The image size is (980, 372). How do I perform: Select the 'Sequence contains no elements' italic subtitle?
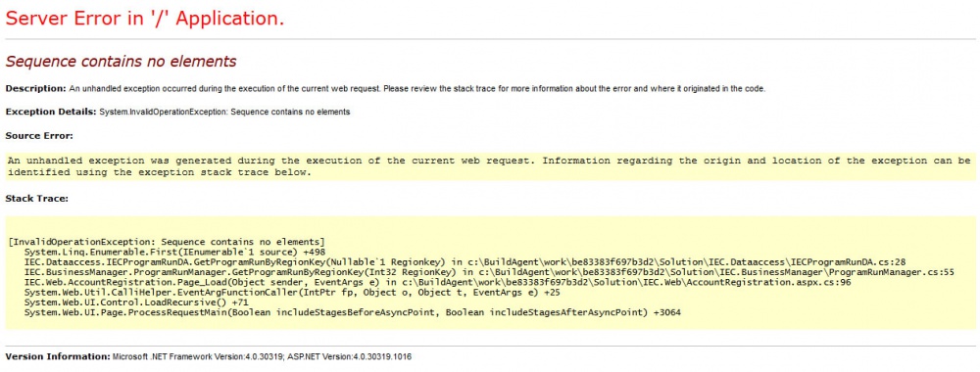coord(121,61)
